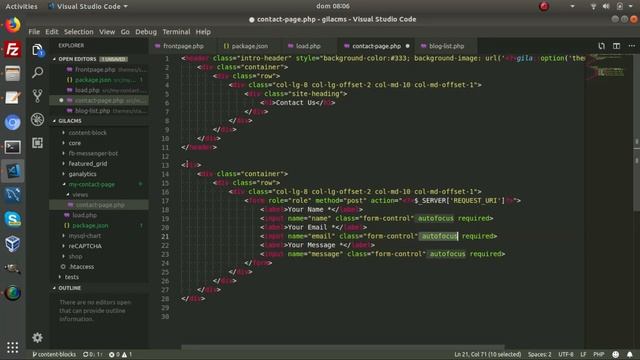
Task: Expand the featured_grid folder
Action: tap(88, 164)
